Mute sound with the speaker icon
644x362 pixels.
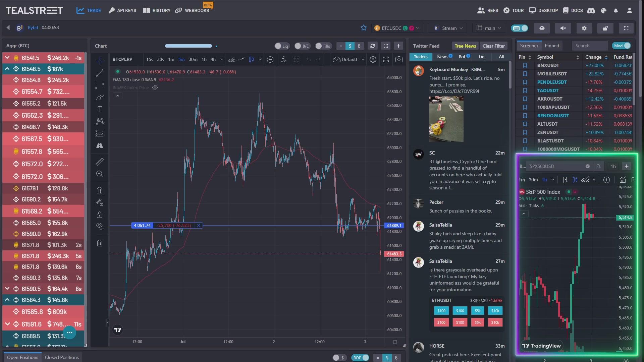pos(563,28)
